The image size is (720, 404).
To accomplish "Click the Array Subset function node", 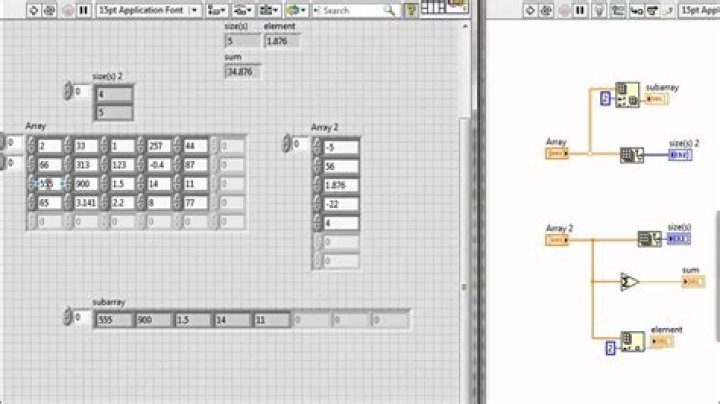I will (627, 96).
